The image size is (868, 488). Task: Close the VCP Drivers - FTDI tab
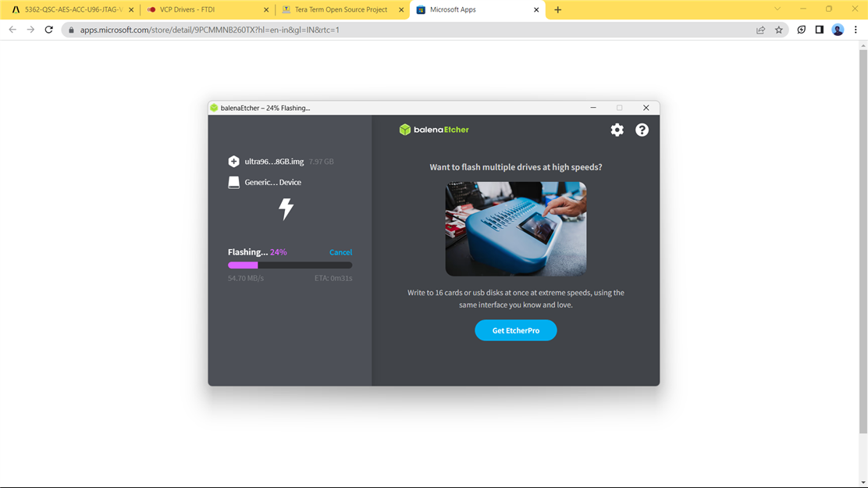(265, 10)
